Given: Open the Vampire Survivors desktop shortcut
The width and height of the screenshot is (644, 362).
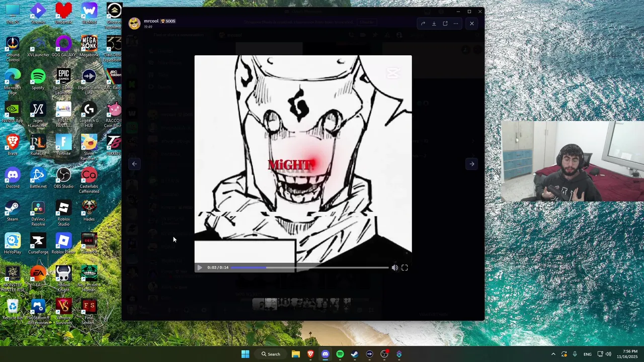Looking at the screenshot, I should (x=63, y=312).
